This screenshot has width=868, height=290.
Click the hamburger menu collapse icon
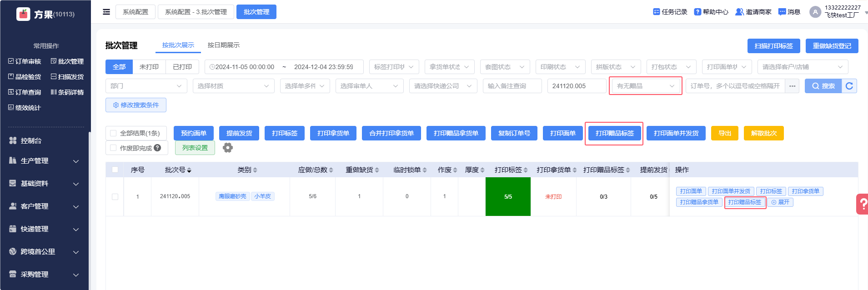coord(106,12)
